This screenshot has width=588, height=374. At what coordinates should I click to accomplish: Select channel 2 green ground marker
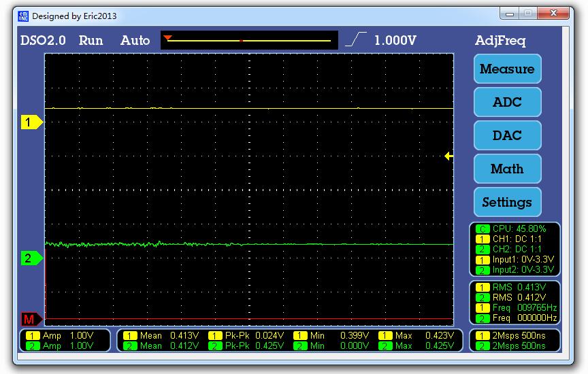31,258
